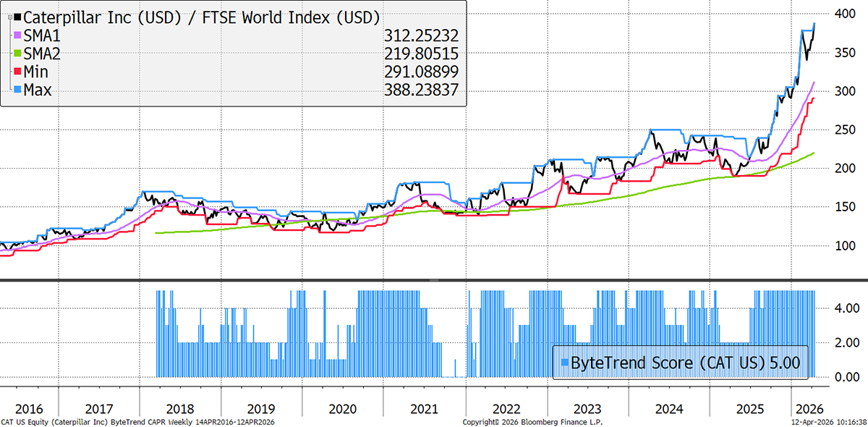Click the 2018 year label on time axis

[181, 407]
